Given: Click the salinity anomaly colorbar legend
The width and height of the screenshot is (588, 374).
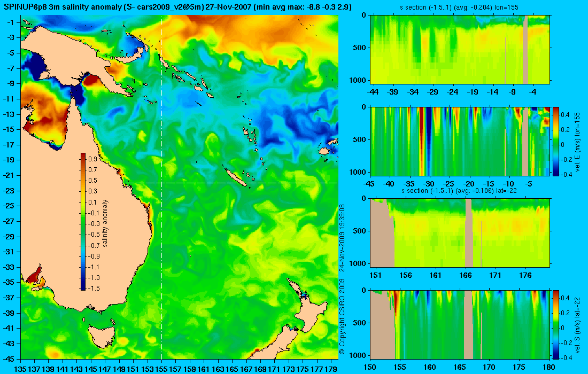Looking at the screenshot, I should coord(83,222).
